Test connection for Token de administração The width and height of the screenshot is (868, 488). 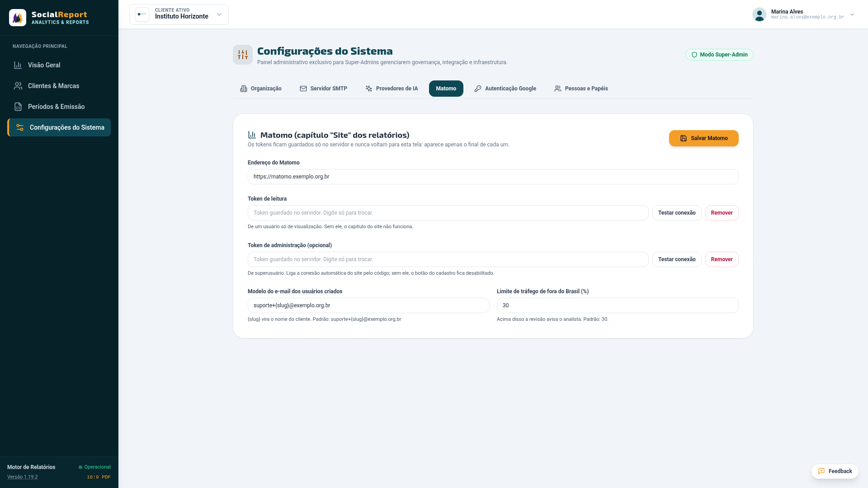(x=677, y=259)
